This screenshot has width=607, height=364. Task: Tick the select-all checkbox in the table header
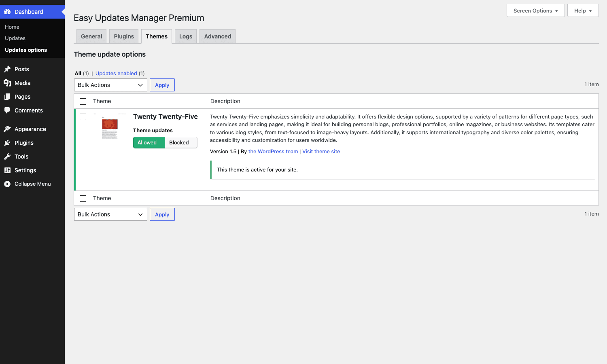tap(83, 102)
